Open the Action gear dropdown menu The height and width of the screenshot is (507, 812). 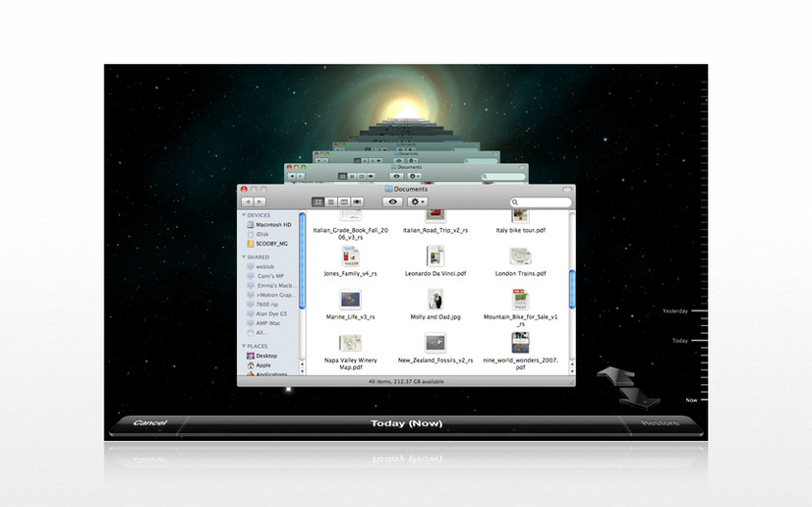click(418, 201)
